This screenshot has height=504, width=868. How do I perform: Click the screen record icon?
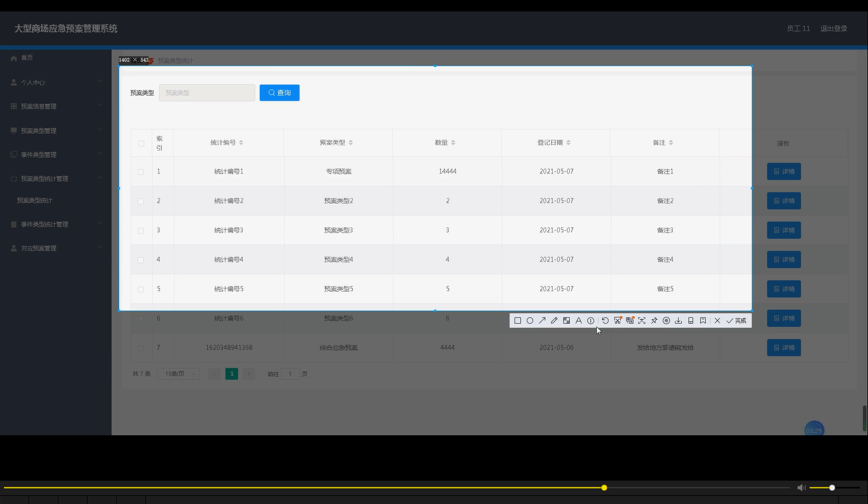coord(666,321)
